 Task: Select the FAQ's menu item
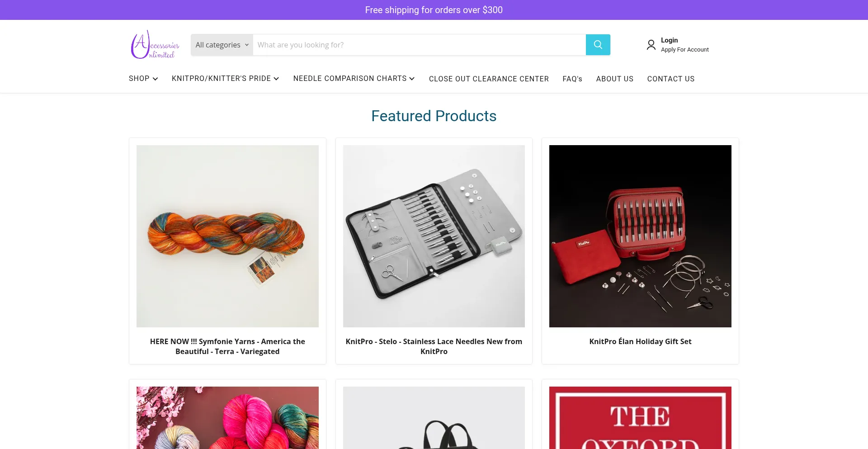pyautogui.click(x=572, y=79)
